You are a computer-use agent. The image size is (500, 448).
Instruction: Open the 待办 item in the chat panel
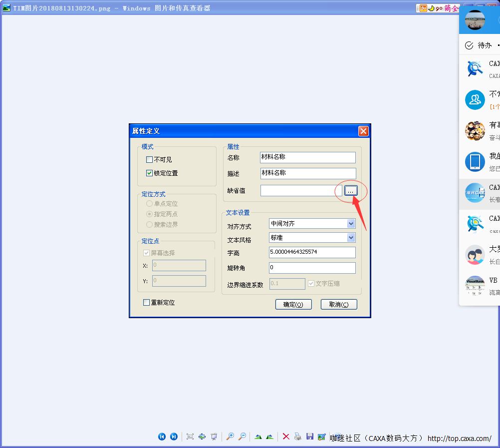pos(479,45)
